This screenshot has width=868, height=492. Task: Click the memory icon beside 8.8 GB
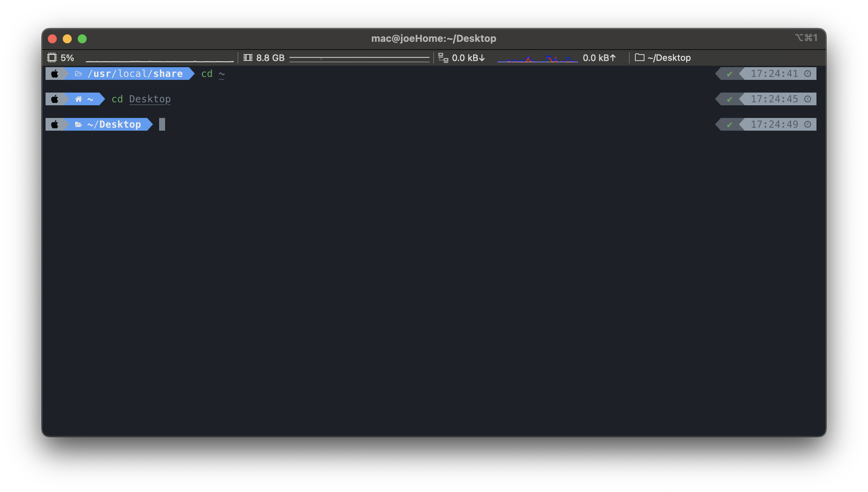pyautogui.click(x=248, y=57)
